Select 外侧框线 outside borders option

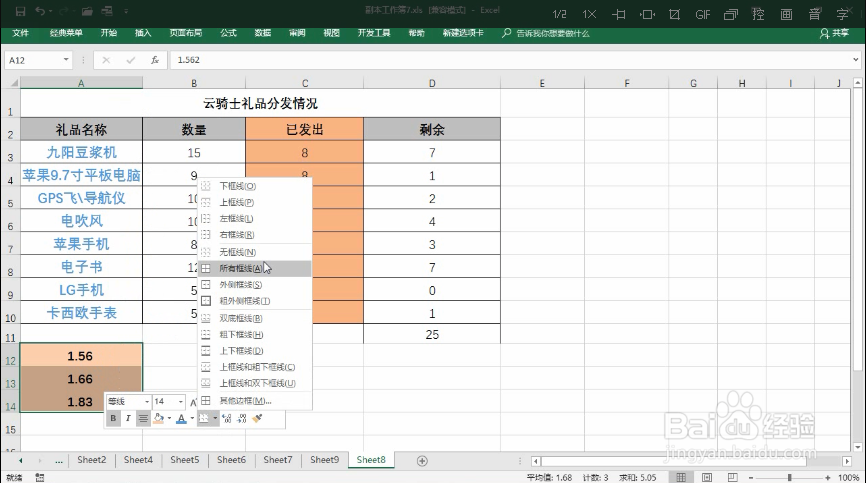click(255, 285)
